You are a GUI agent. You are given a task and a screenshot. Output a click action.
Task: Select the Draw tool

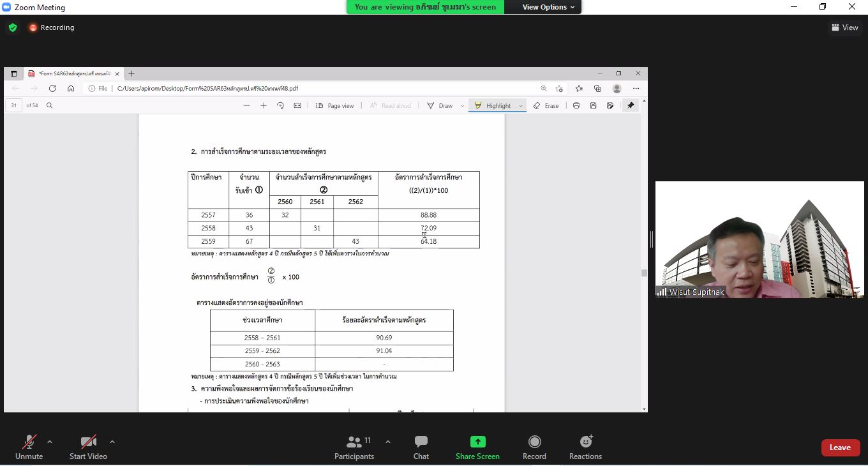coord(440,105)
